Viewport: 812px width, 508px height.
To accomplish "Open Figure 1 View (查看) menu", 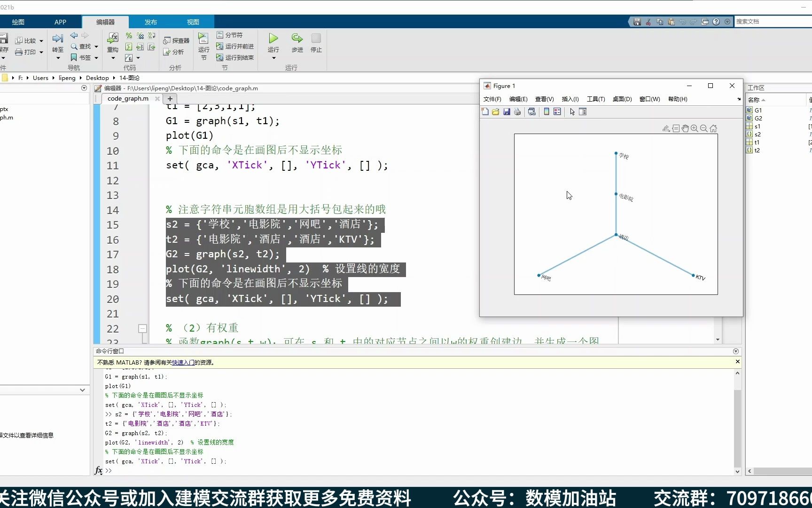I will point(544,99).
